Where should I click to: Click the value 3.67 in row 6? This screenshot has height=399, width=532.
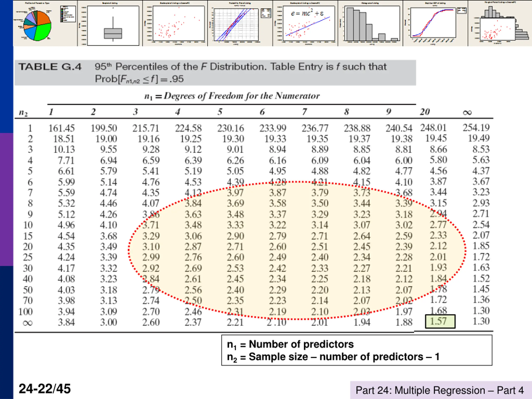pyautogui.click(x=481, y=181)
